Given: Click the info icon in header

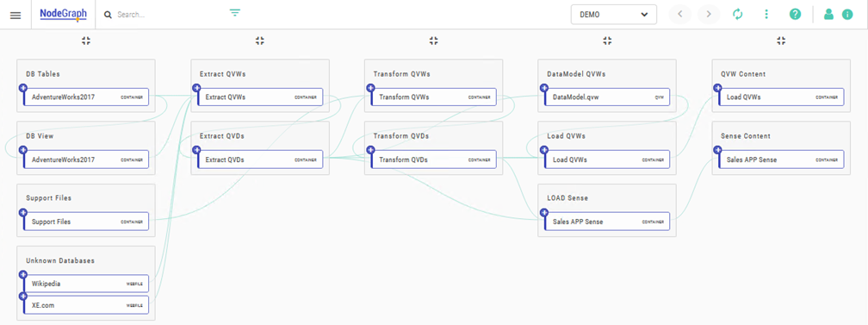Looking at the screenshot, I should pyautogui.click(x=847, y=15).
